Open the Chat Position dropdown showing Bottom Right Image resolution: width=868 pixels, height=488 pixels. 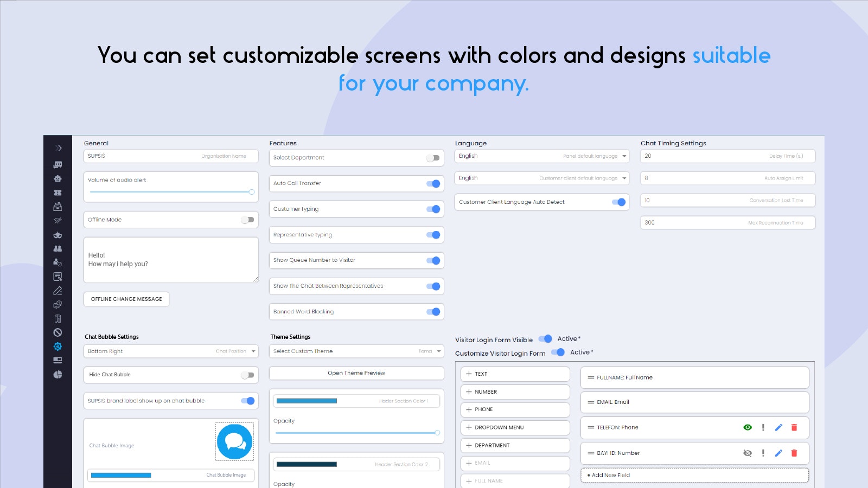(x=253, y=351)
